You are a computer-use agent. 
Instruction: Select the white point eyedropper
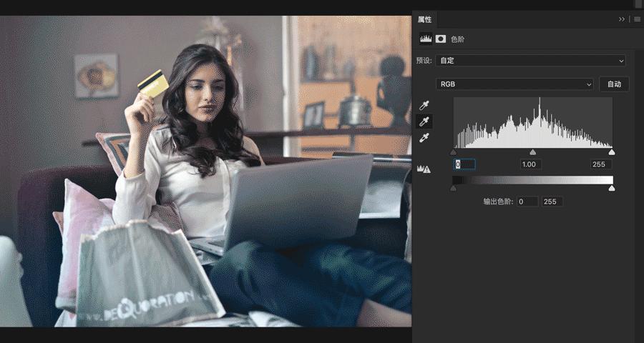[424, 138]
